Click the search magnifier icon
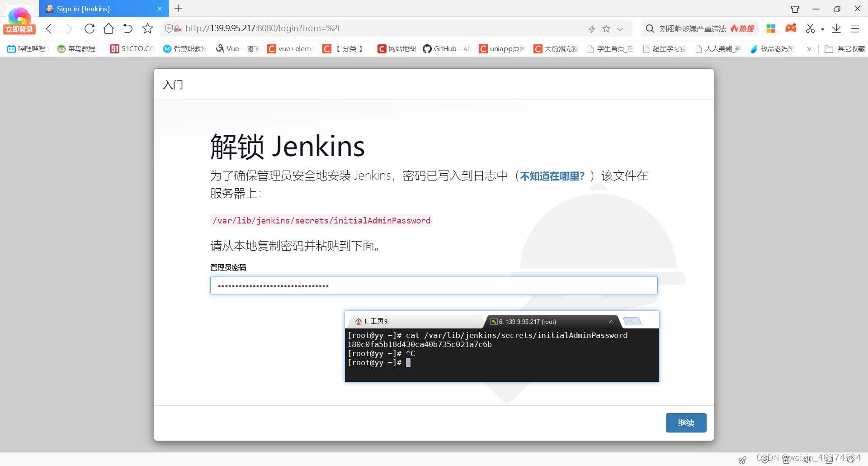 click(650, 29)
